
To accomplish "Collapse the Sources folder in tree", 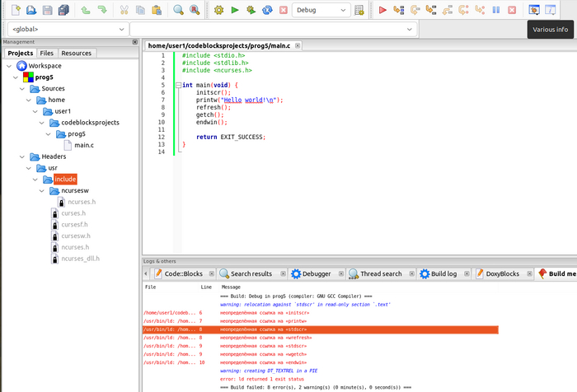I will pos(21,88).
